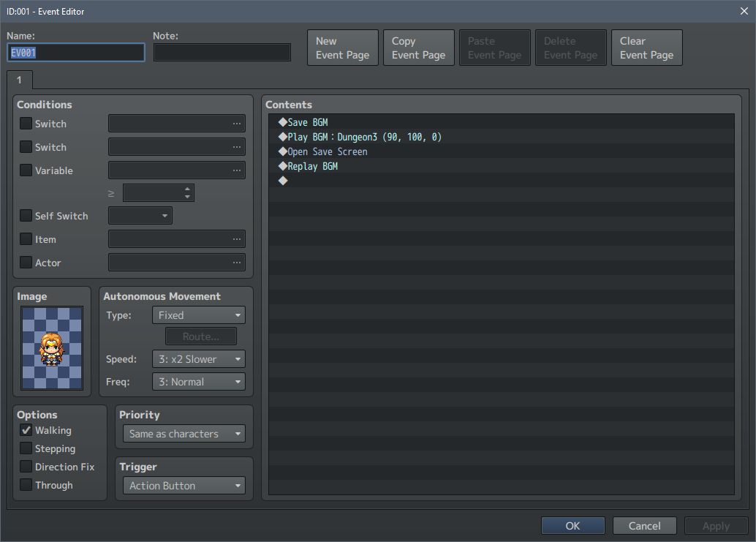756x542 pixels.
Task: Click the Name input field
Action: tap(76, 53)
